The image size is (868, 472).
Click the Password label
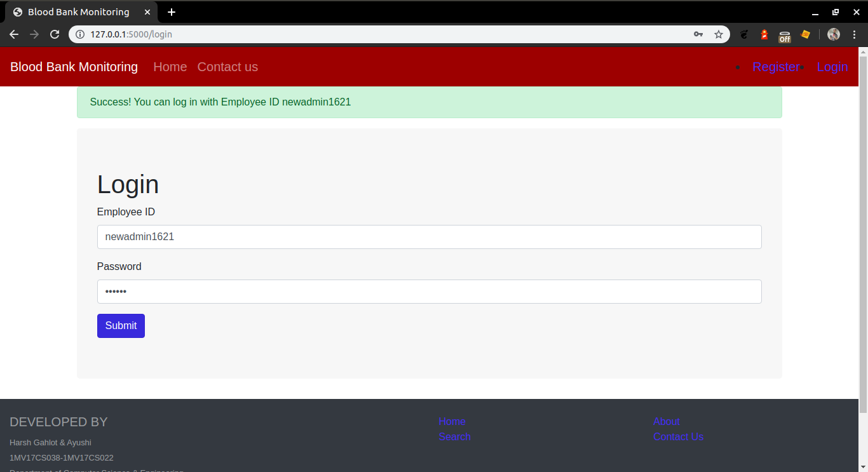click(119, 267)
